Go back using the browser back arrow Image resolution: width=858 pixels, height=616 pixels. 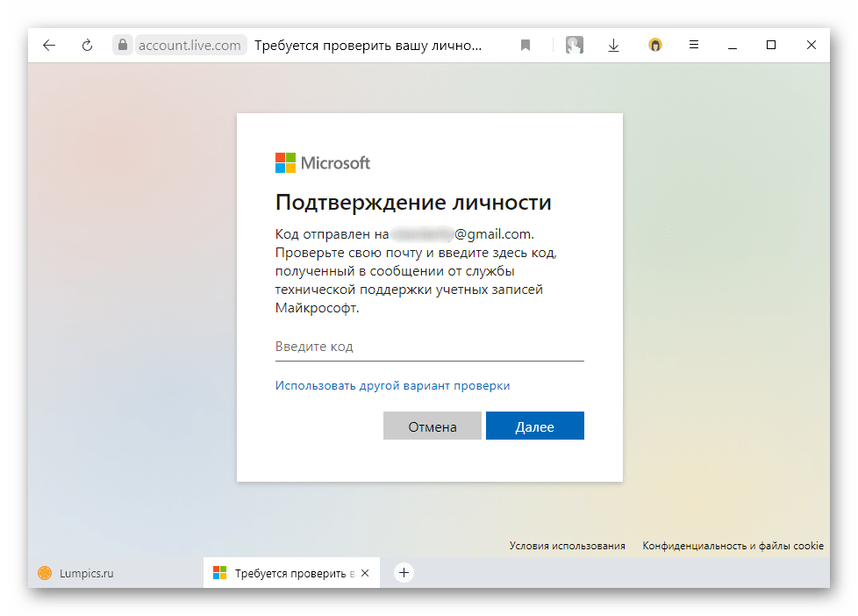pos(49,46)
